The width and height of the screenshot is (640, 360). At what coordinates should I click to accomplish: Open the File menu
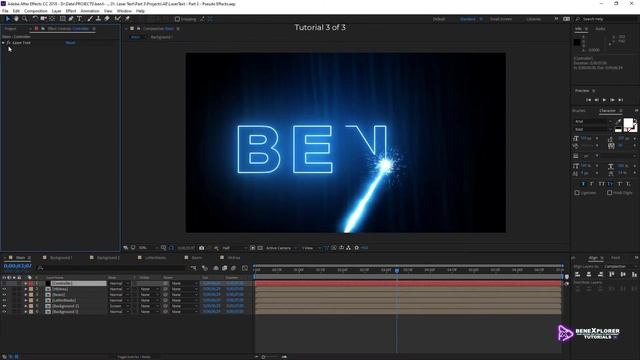[5, 11]
